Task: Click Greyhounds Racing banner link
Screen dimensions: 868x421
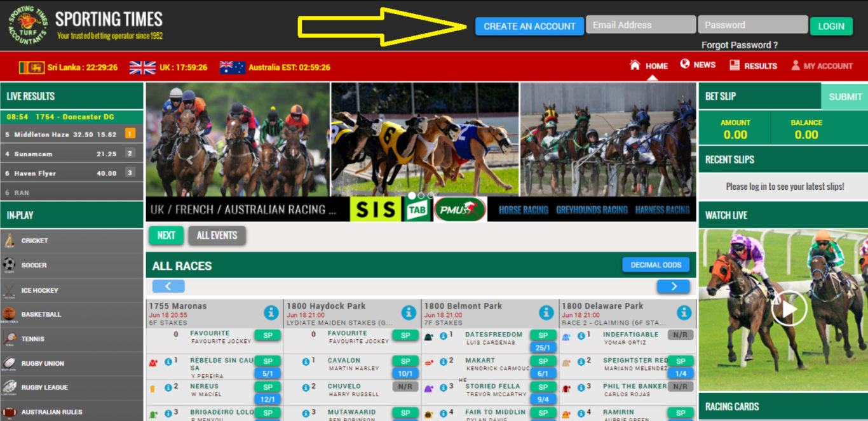Action: [592, 210]
